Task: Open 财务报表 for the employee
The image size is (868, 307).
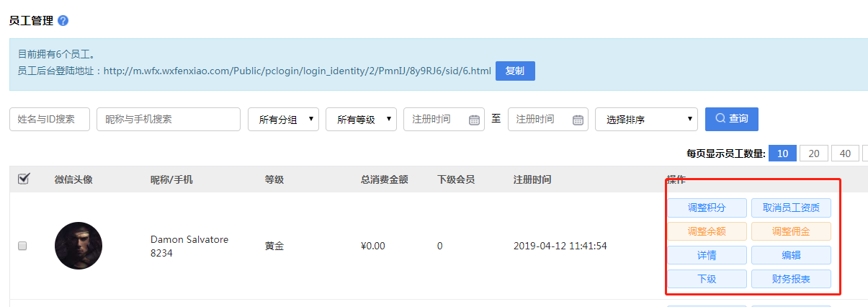Action: click(x=791, y=279)
